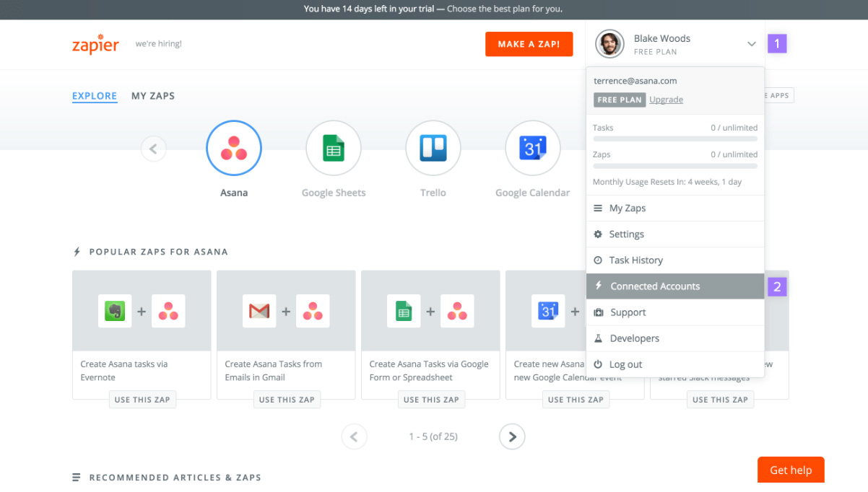The image size is (868, 492).
Task: Open Support from the account menu
Action: click(675, 312)
